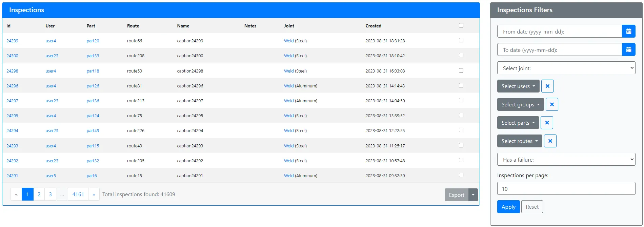Go to the next page arrow
The image size is (644, 227).
pyautogui.click(x=94, y=194)
